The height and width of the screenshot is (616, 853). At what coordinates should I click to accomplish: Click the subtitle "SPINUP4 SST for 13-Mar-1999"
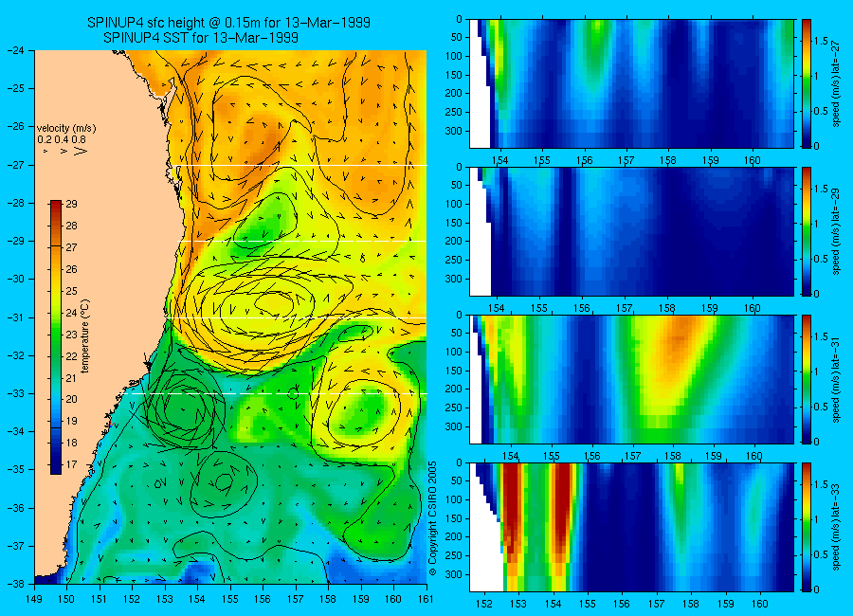coord(201,38)
